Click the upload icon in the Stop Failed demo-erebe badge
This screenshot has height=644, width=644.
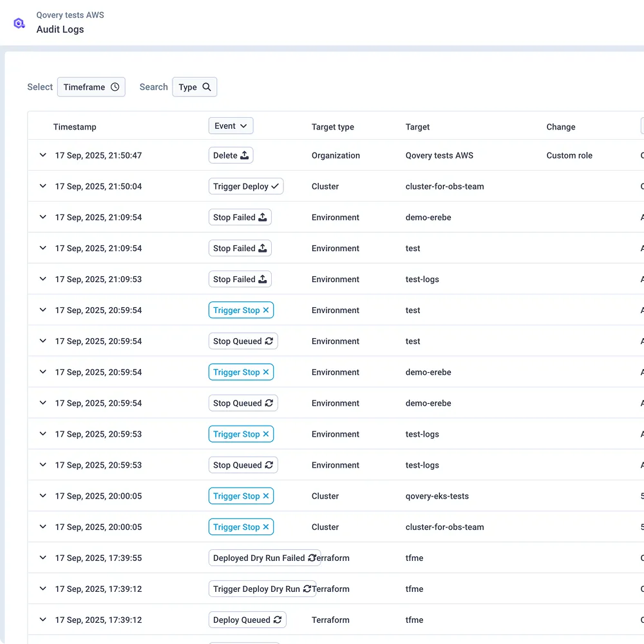click(x=263, y=217)
